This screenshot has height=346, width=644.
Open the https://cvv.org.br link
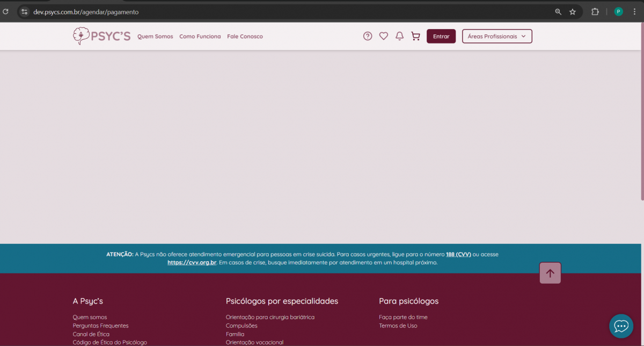tap(192, 263)
